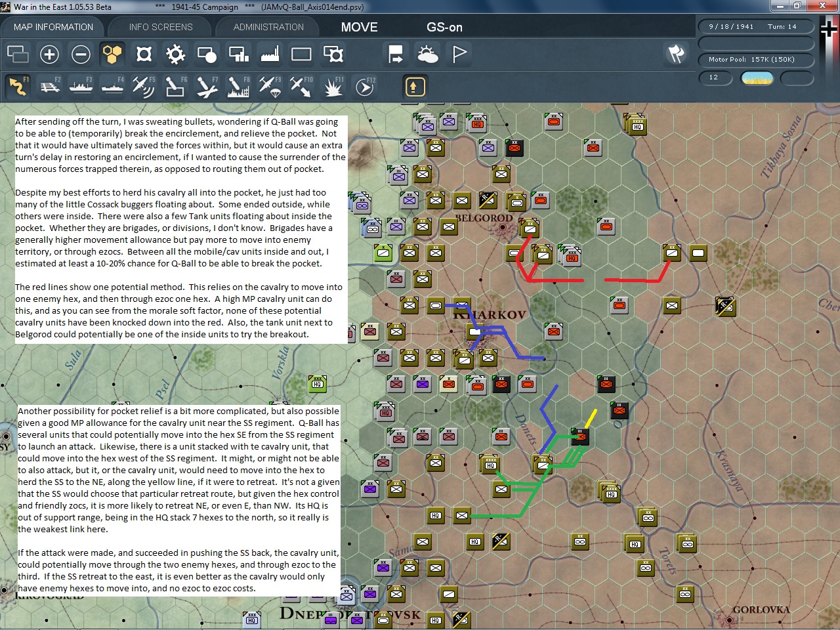Click the number 12 indicator pill

point(717,77)
